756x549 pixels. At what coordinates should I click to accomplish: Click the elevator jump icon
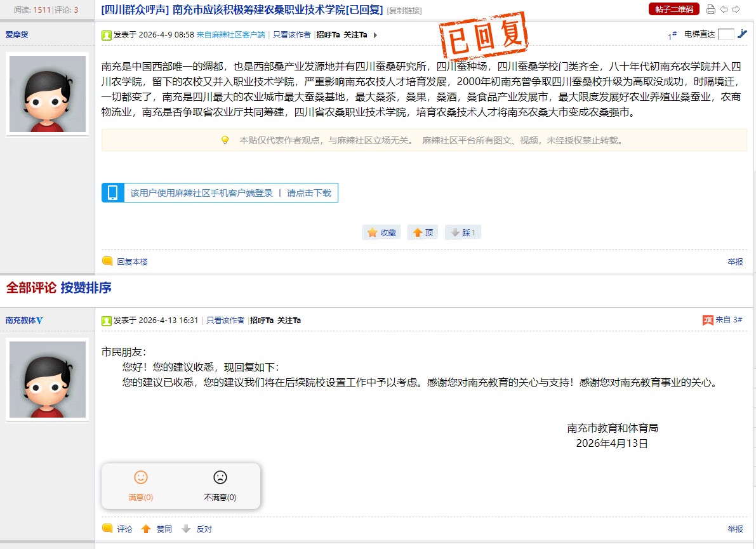coord(742,34)
